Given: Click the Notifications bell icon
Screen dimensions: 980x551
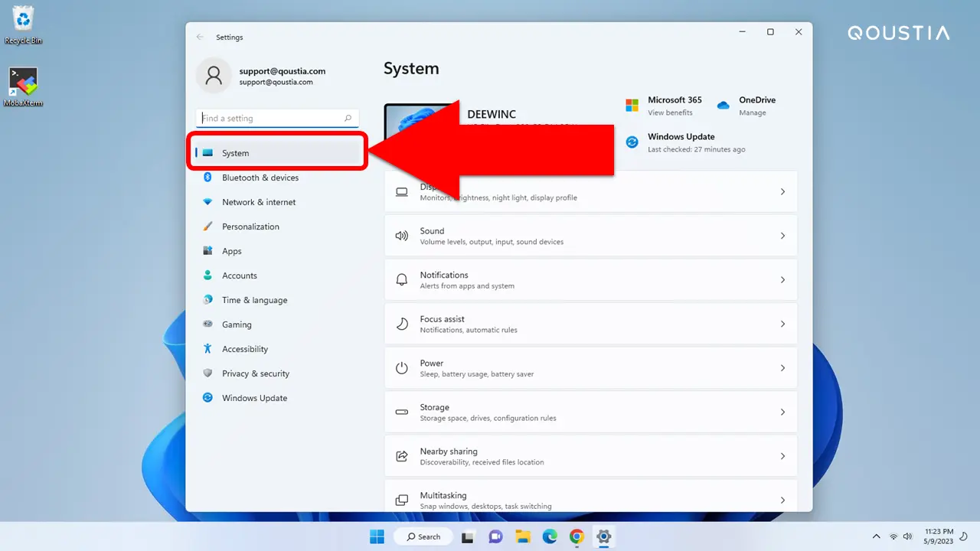Looking at the screenshot, I should (x=402, y=280).
